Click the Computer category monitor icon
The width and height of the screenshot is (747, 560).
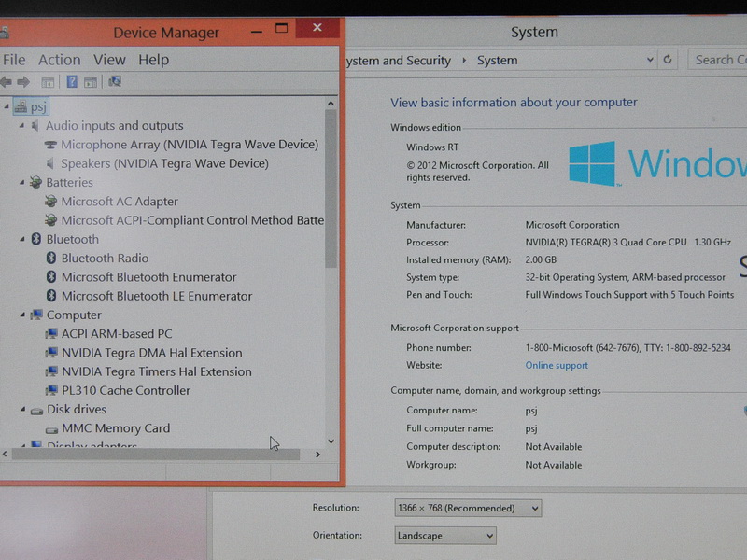pos(36,315)
